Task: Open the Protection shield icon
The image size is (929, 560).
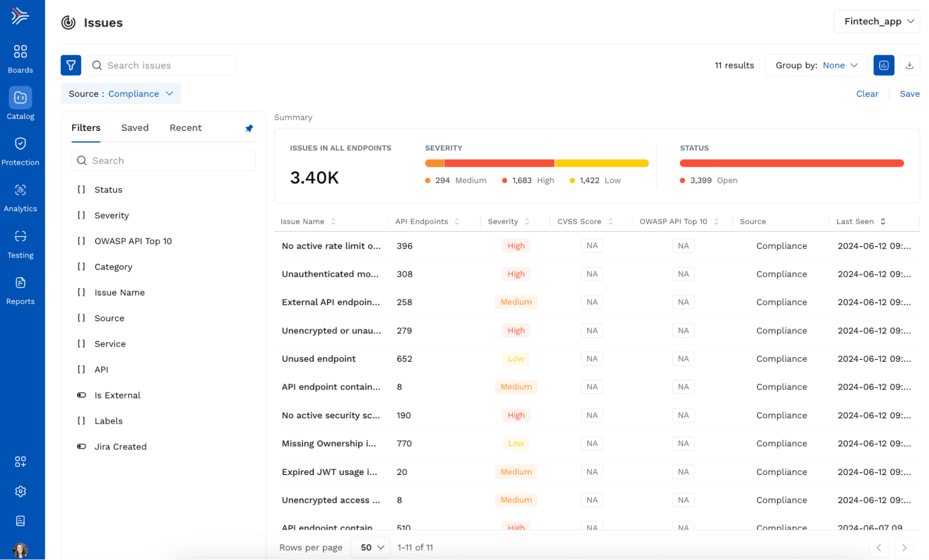Action: click(20, 144)
